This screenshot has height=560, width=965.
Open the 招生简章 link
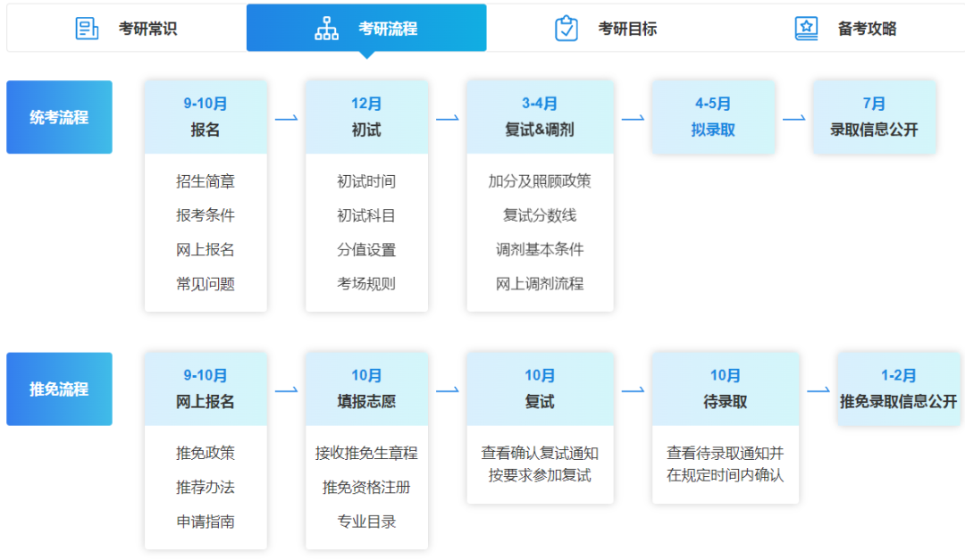206,181
